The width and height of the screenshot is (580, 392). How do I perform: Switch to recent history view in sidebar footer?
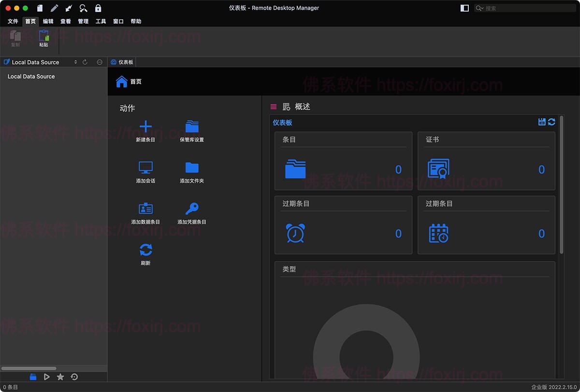pyautogui.click(x=74, y=377)
